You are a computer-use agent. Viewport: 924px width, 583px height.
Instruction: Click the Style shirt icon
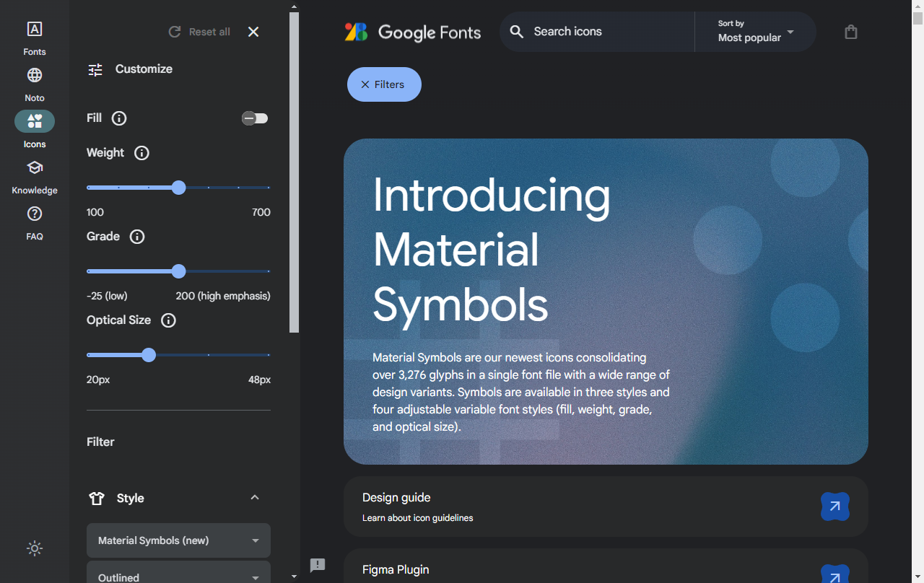coord(97,498)
